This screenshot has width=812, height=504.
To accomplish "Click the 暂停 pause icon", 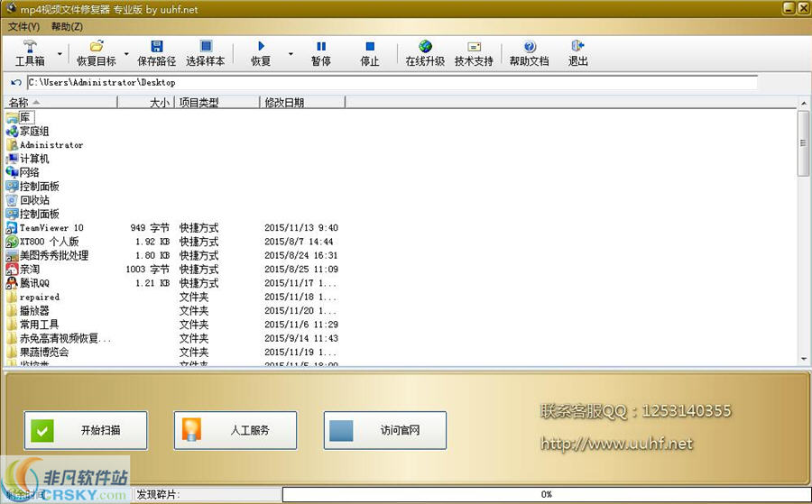I will point(321,47).
